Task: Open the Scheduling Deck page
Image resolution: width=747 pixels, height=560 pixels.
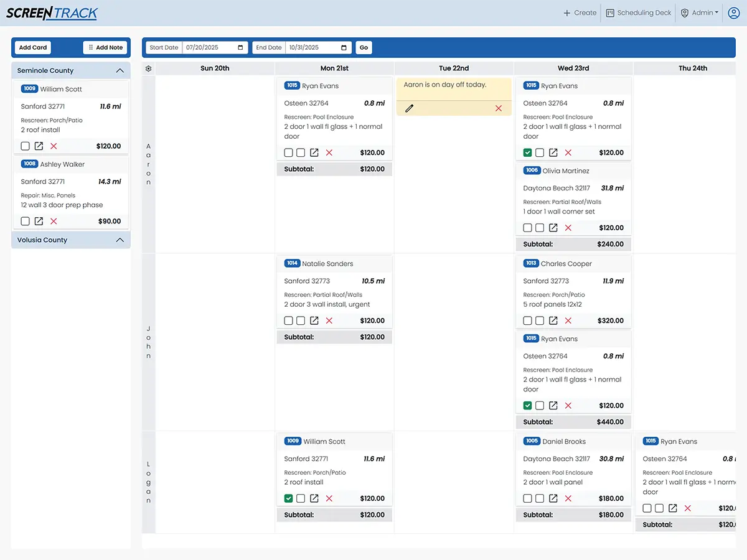Action: coord(639,13)
